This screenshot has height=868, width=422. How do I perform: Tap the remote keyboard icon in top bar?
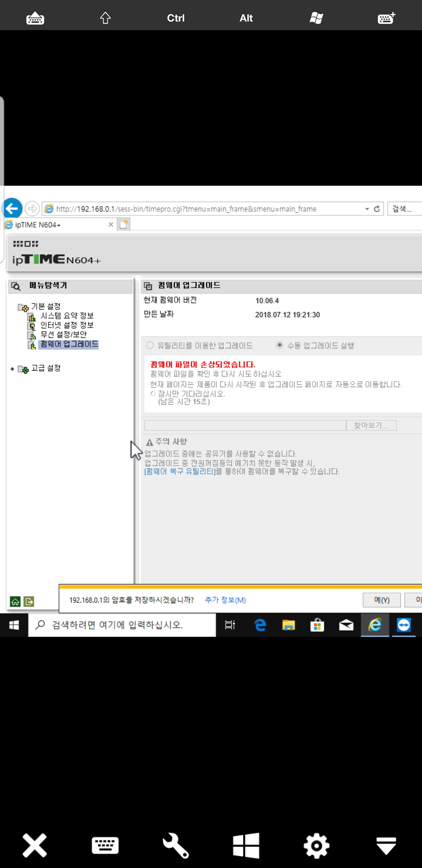[35, 18]
